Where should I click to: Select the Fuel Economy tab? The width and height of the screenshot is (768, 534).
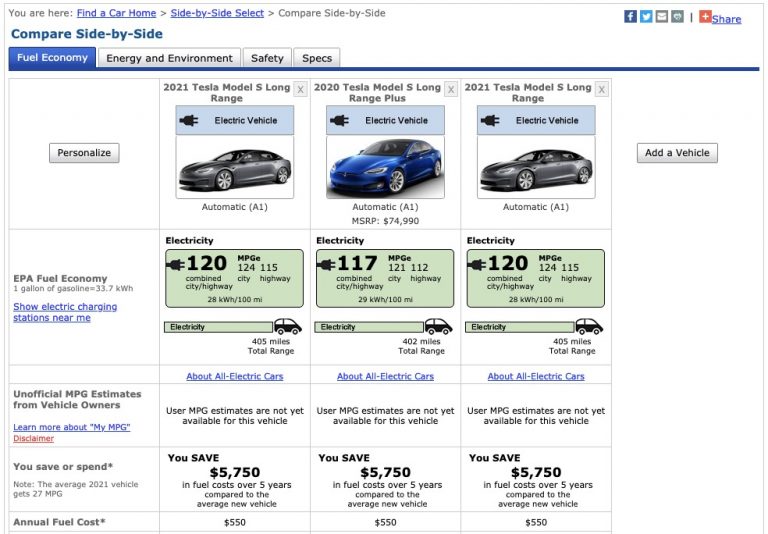(52, 58)
